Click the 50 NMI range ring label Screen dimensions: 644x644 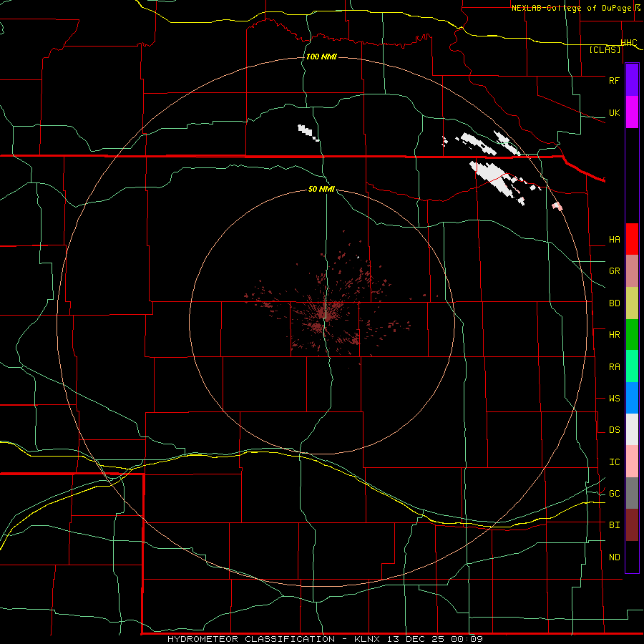(321, 189)
